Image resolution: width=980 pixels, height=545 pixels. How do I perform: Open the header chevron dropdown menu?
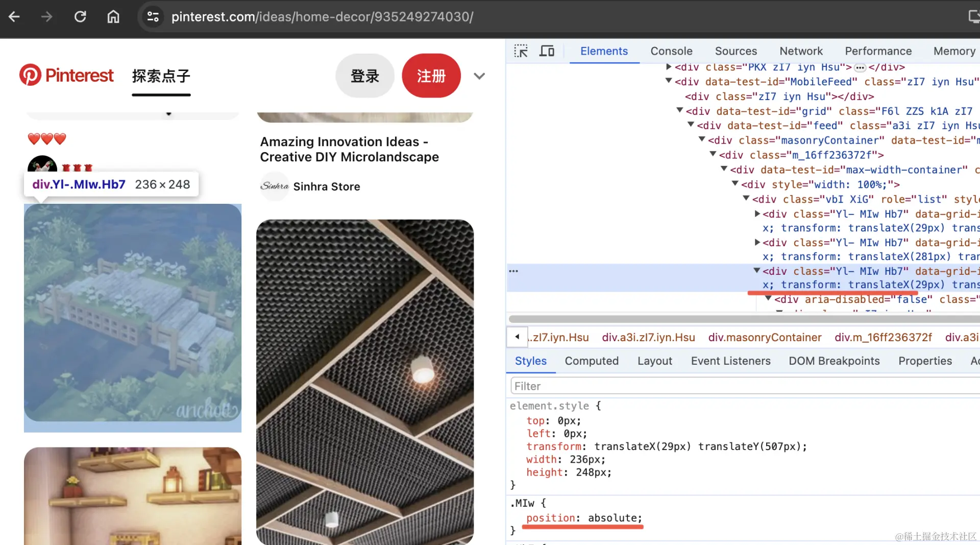point(479,76)
